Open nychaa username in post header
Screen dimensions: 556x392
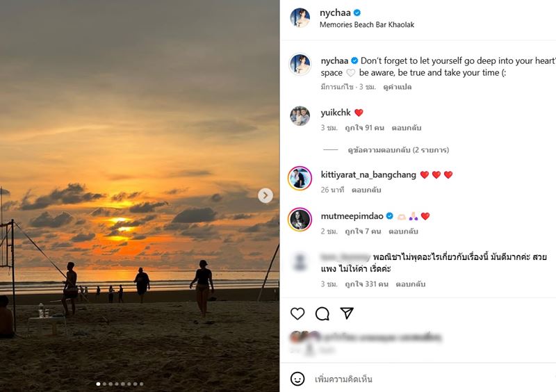click(334, 13)
